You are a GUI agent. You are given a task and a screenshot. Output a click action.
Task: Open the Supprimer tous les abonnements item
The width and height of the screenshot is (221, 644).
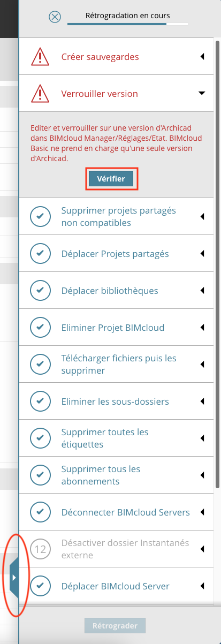tap(117, 475)
